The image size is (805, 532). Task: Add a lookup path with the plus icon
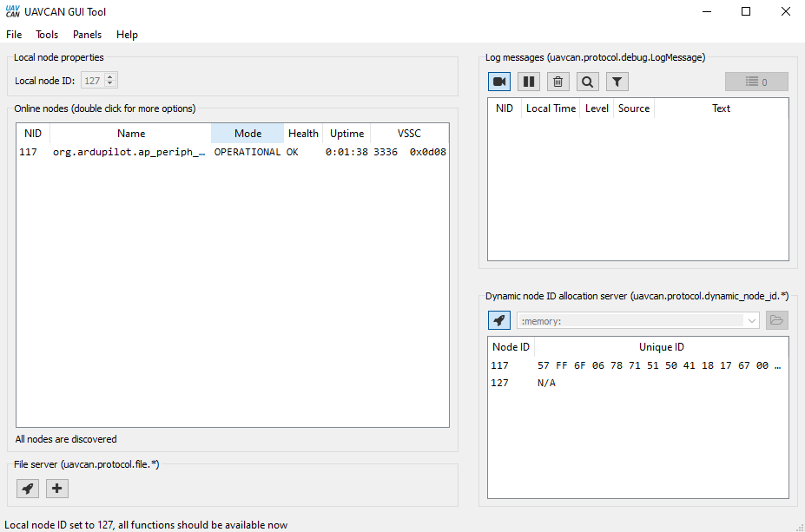[56, 488]
